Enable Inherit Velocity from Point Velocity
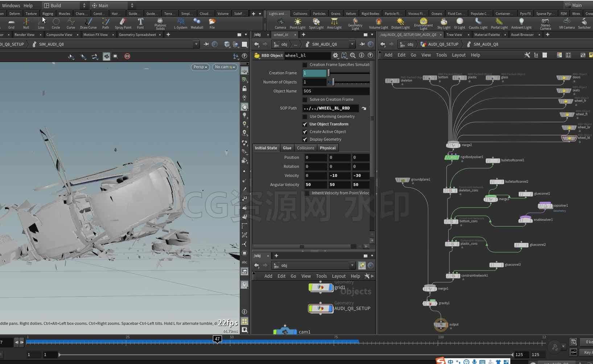Viewport: 593px width, 364px height. tap(307, 193)
